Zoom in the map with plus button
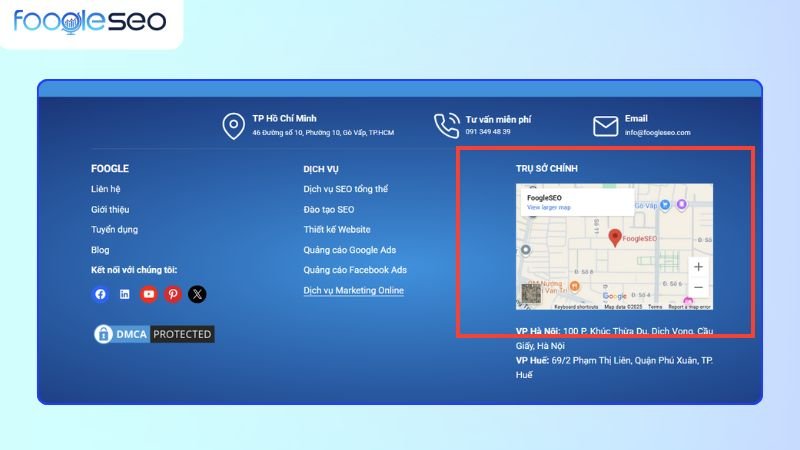 [698, 267]
